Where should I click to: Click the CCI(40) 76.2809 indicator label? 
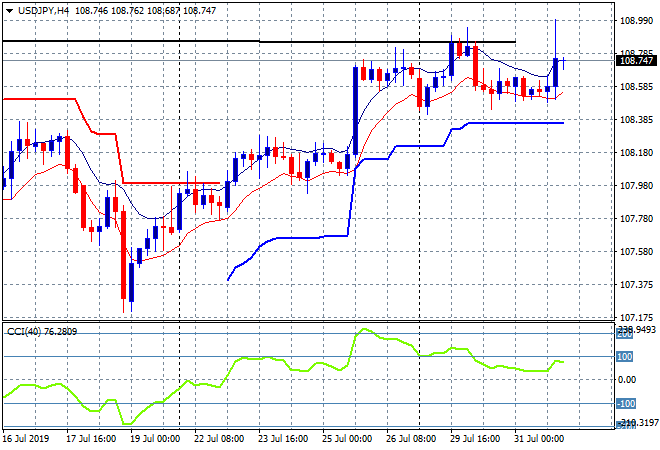click(x=42, y=332)
